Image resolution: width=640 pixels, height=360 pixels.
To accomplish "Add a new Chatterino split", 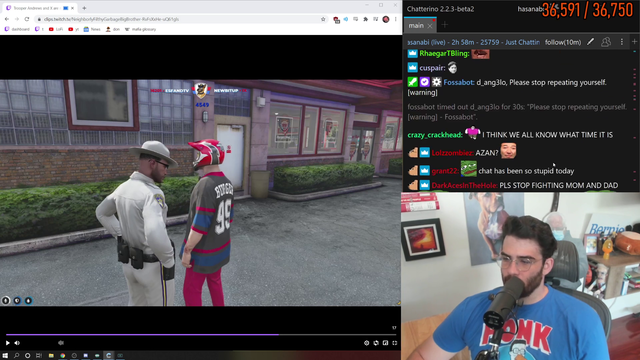I will 634,42.
